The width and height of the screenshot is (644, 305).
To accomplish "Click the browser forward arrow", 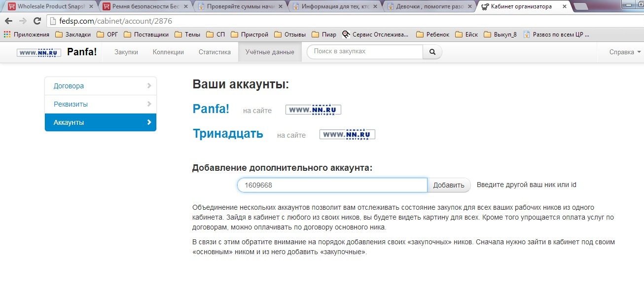I will [23, 21].
